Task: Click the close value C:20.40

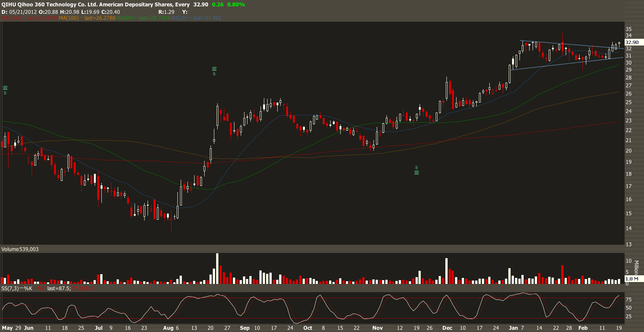Action: pyautogui.click(x=111, y=12)
